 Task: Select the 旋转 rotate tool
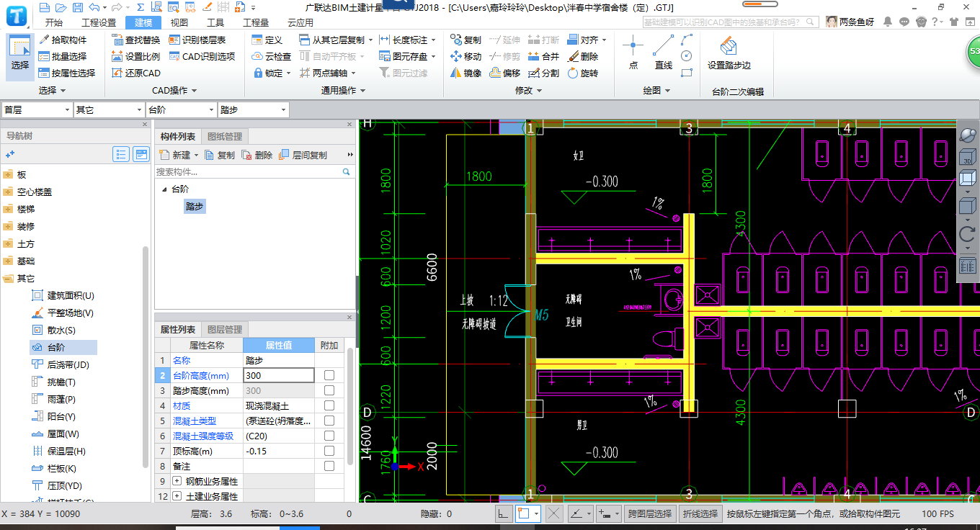point(582,73)
